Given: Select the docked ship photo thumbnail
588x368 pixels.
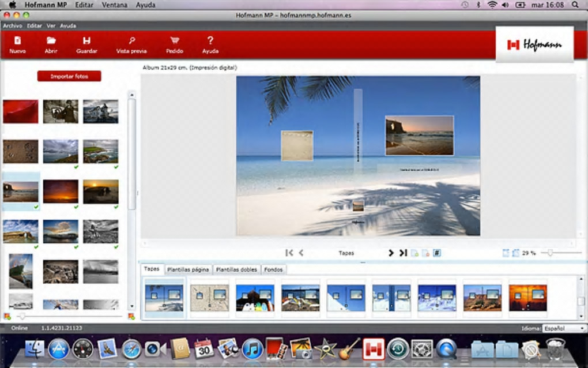Looking at the screenshot, I should pyautogui.click(x=21, y=271).
